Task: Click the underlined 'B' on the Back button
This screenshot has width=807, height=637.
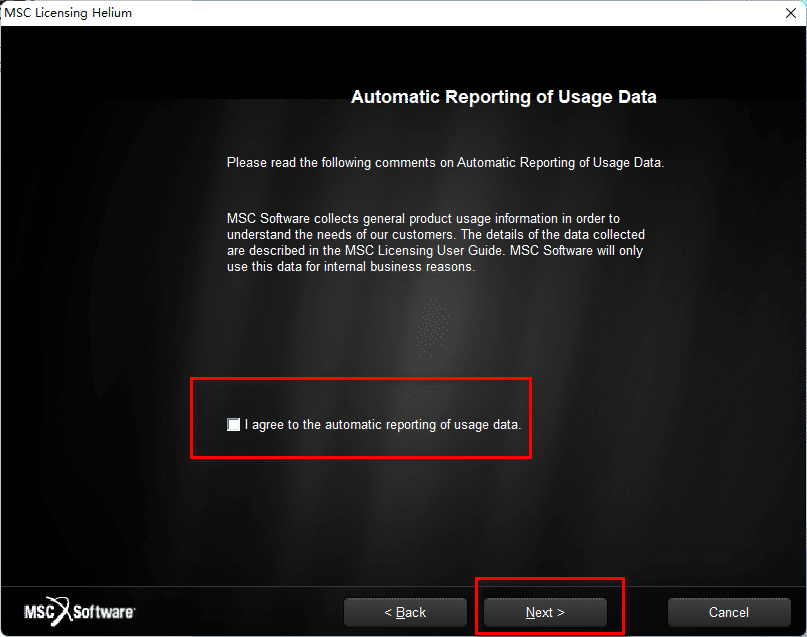Action: pyautogui.click(x=401, y=612)
